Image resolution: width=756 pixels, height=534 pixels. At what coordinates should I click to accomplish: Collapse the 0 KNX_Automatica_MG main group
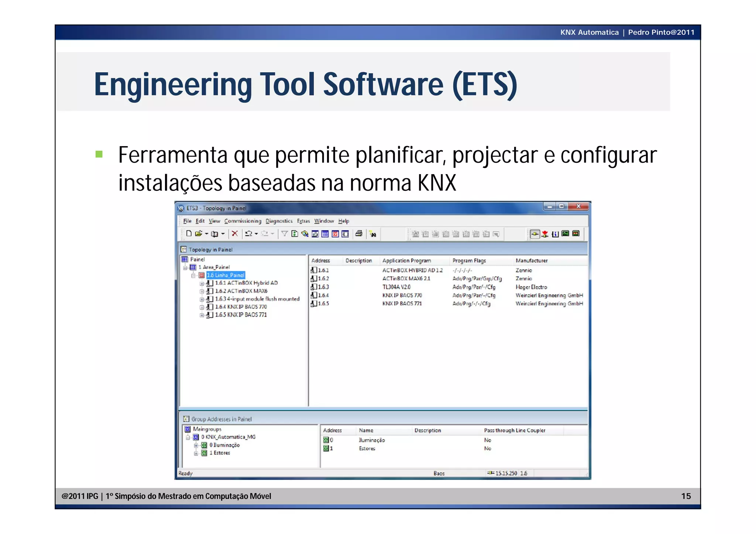[188, 438]
